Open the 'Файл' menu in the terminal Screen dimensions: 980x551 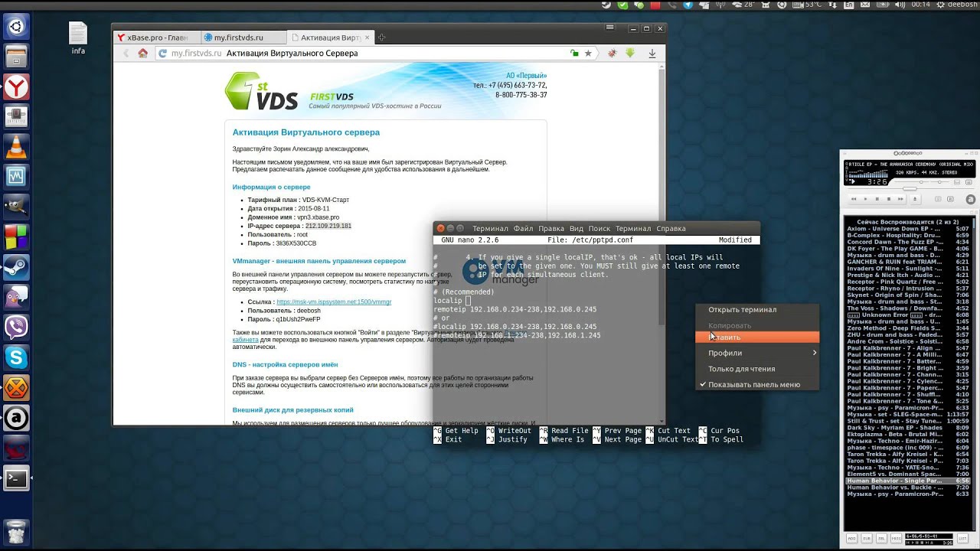(x=523, y=228)
